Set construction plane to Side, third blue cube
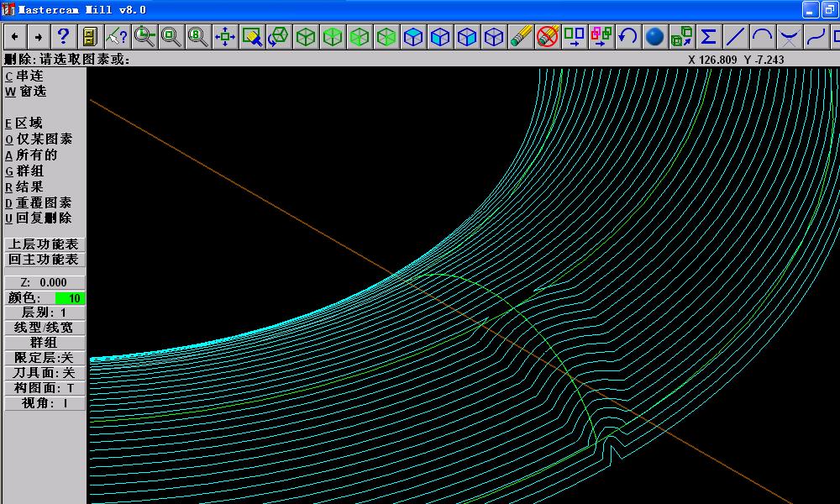The image size is (840, 504). click(466, 36)
